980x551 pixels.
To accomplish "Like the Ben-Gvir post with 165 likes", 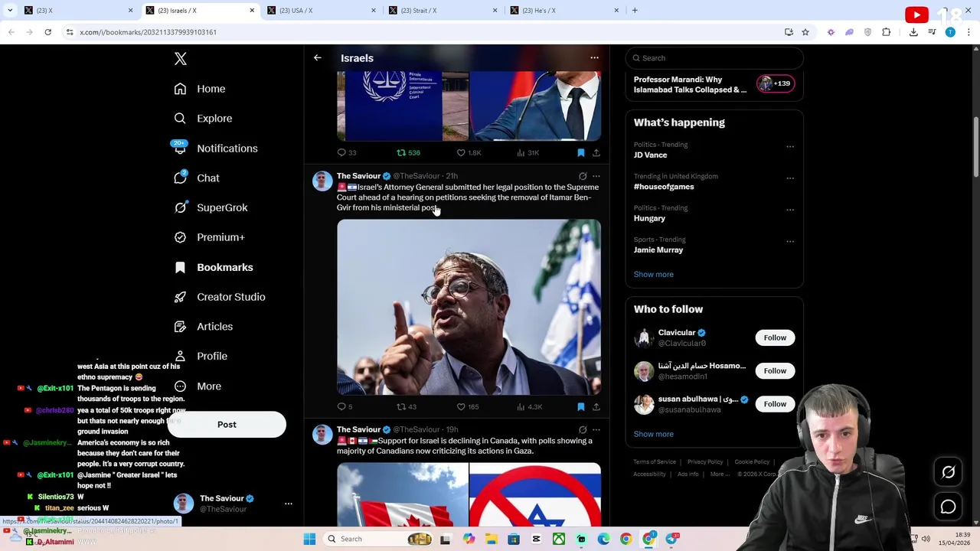I will pyautogui.click(x=467, y=407).
